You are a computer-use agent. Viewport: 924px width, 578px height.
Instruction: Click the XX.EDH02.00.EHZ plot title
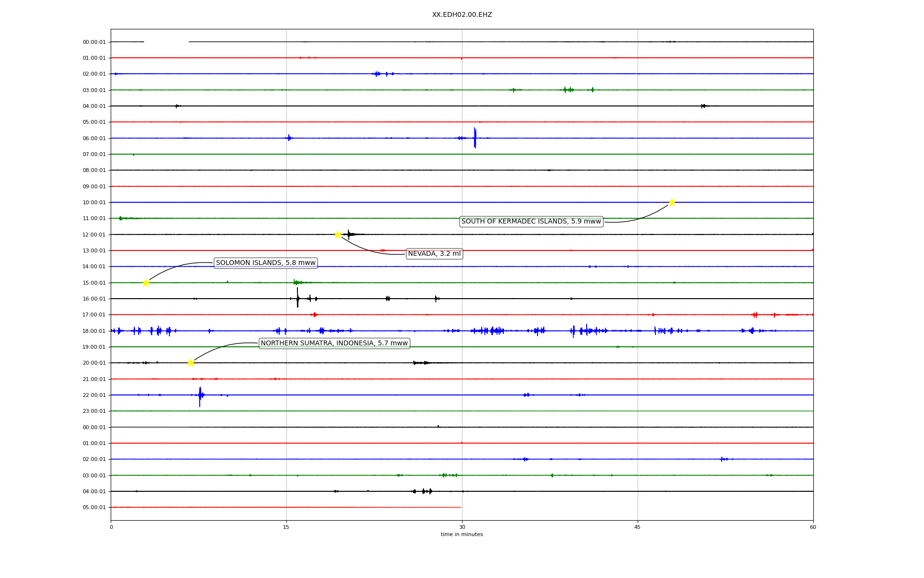[x=462, y=15]
